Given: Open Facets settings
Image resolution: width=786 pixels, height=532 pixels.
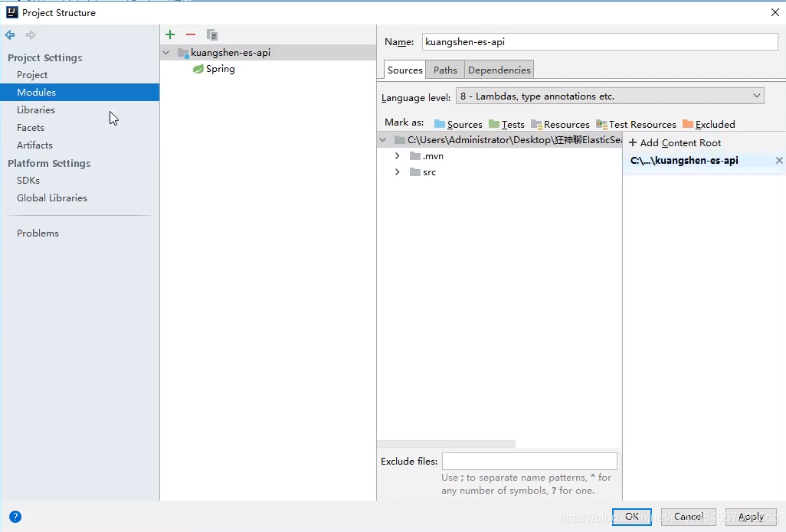Looking at the screenshot, I should click(x=31, y=127).
